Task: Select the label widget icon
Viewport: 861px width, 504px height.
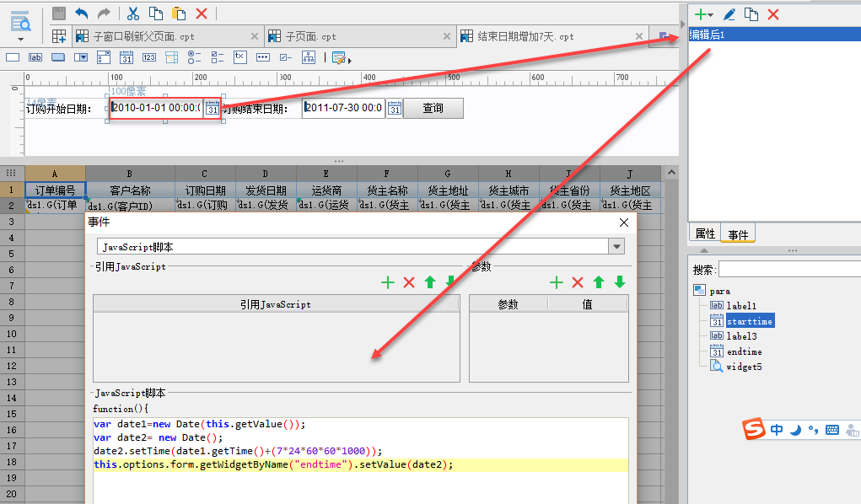Action: 35,57
